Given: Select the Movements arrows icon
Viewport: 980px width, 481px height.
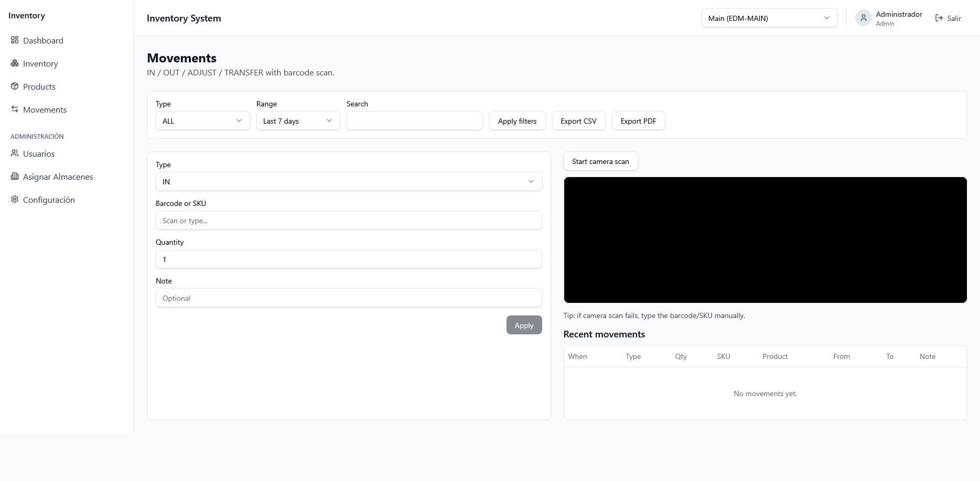Looking at the screenshot, I should 15,110.
